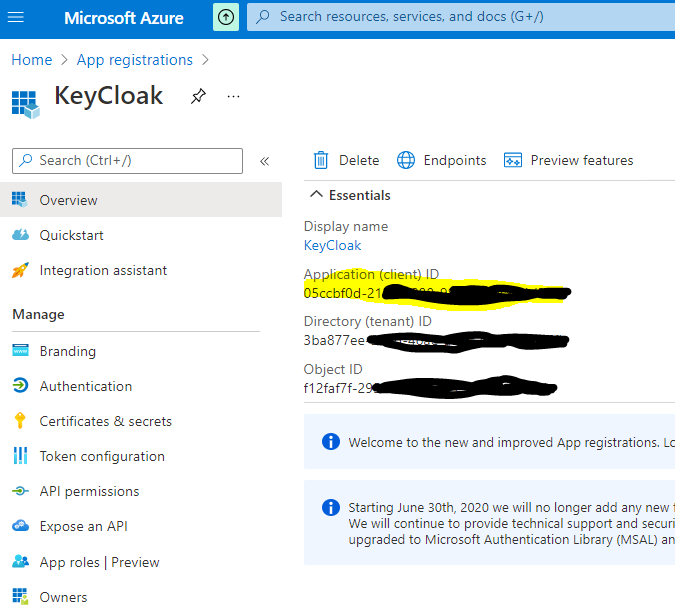Select the Application (client) ID value
Image resolution: width=675 pixels, height=613 pixels.
437,293
